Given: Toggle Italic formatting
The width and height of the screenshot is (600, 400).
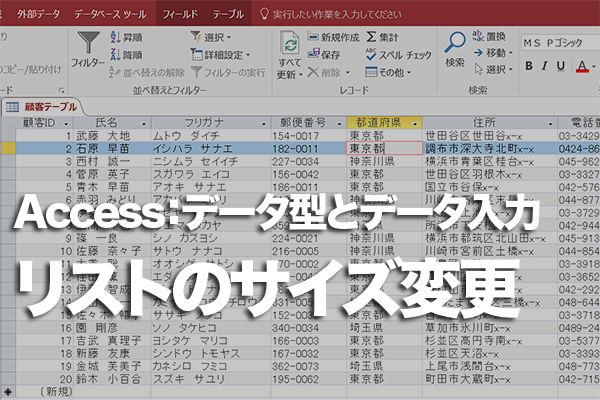Looking at the screenshot, I should 545,66.
